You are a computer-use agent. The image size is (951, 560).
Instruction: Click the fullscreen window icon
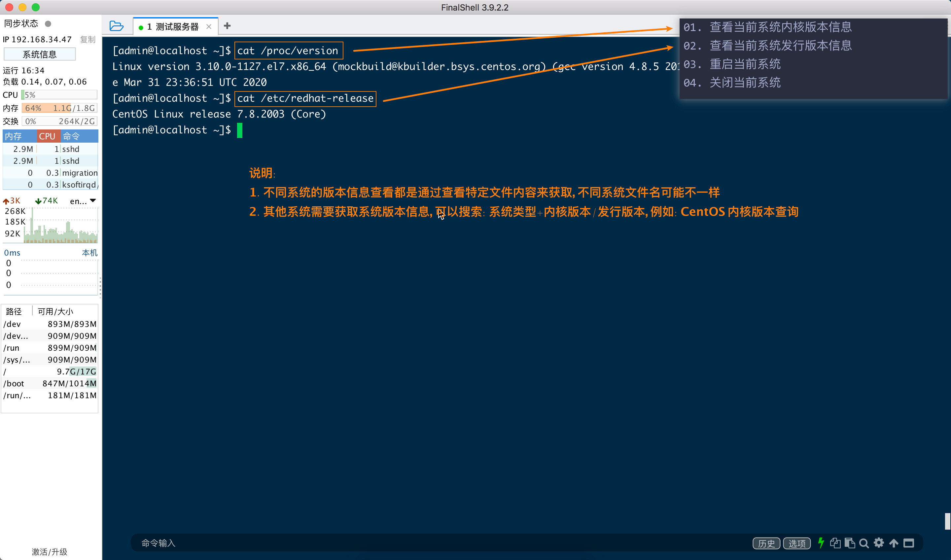coord(908,543)
